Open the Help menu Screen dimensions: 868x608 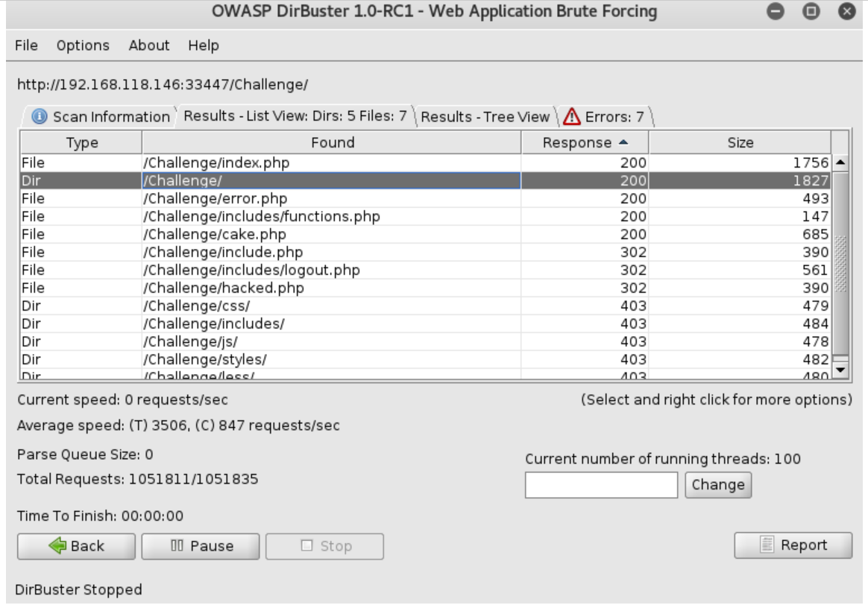[203, 45]
